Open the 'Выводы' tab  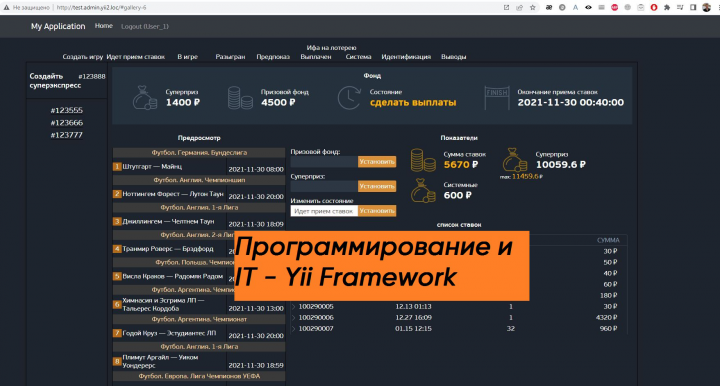[x=454, y=57]
